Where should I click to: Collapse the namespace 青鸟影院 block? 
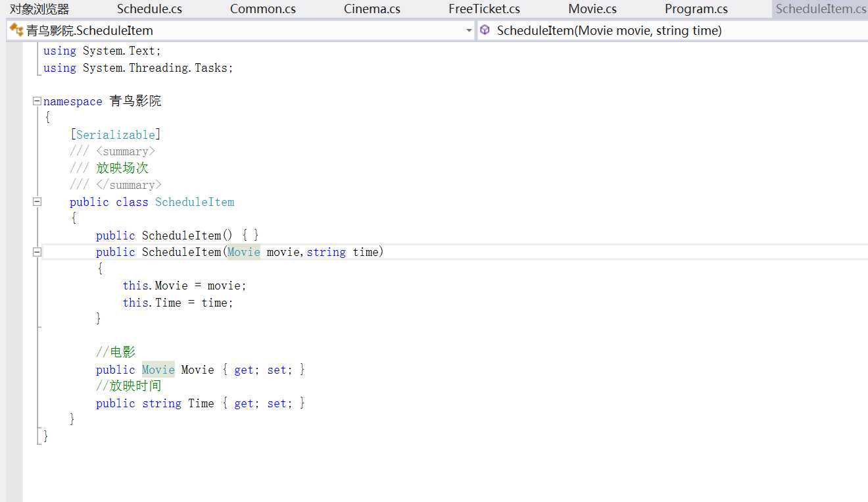point(37,101)
